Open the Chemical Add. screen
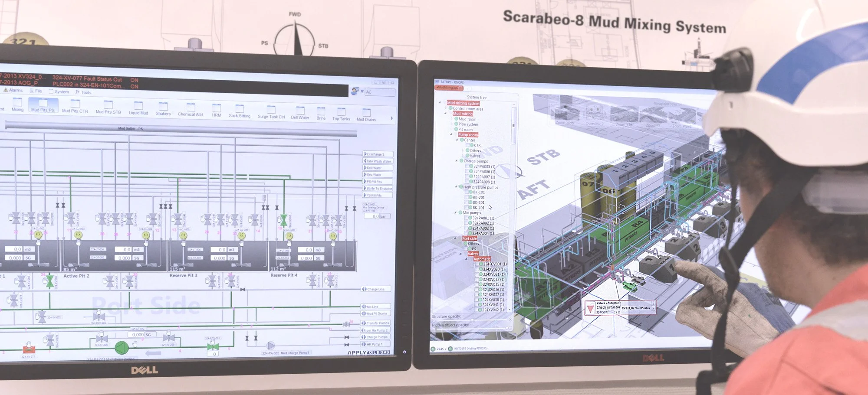The height and width of the screenshot is (395, 868). click(190, 110)
